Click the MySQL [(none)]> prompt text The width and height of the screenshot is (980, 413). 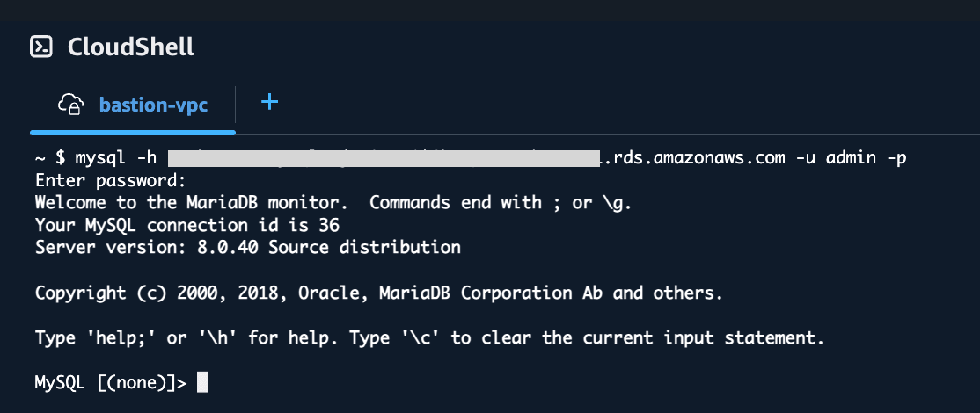click(111, 383)
